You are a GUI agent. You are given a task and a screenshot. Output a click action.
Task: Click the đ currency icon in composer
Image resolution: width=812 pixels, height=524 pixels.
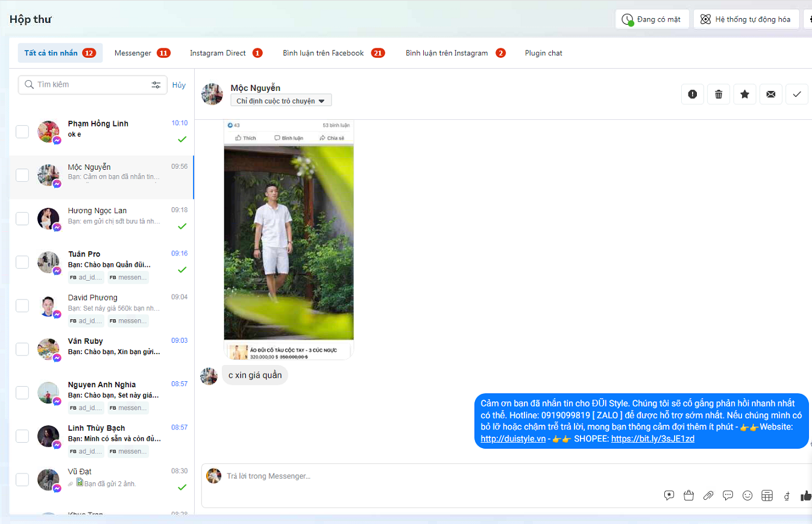(x=787, y=496)
